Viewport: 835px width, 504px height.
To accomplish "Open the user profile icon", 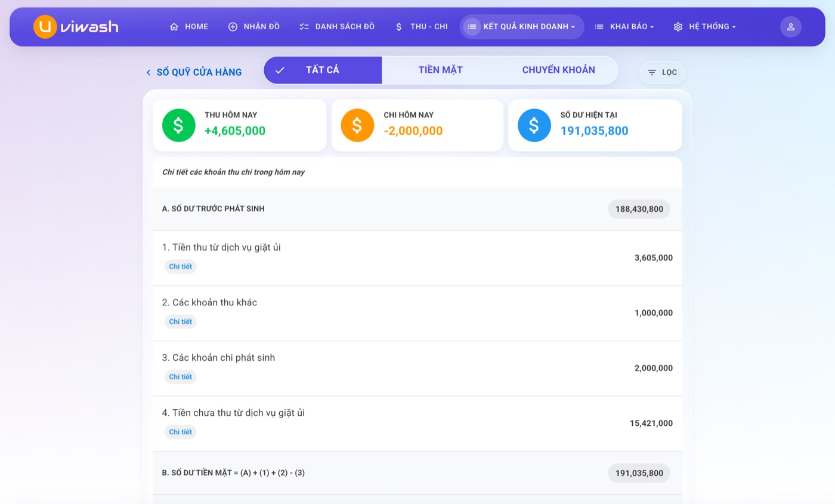I will (790, 27).
